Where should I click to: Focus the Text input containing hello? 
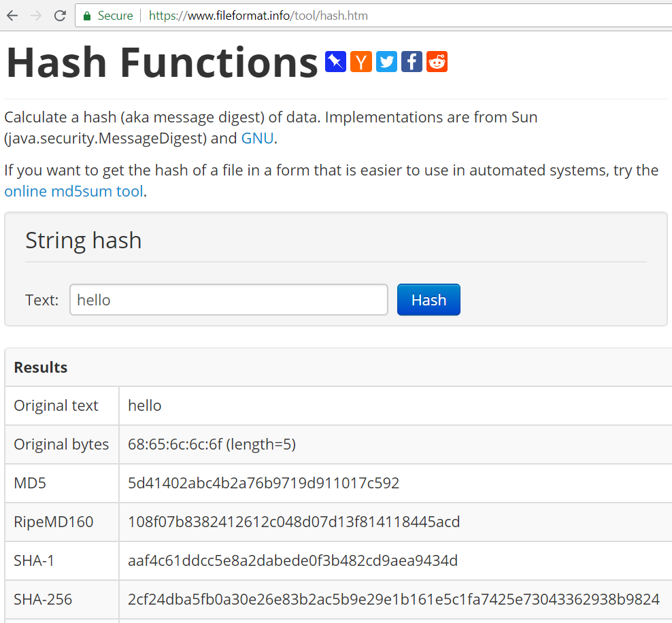point(229,300)
